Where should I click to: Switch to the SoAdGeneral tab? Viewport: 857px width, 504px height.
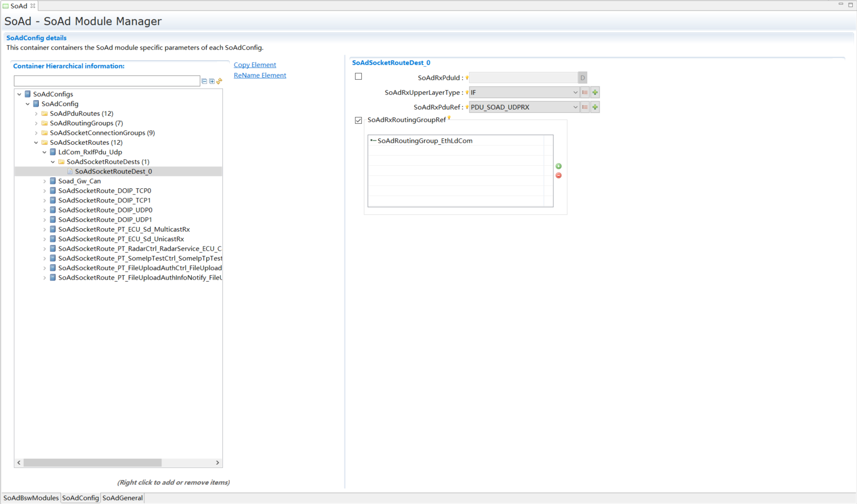click(122, 498)
